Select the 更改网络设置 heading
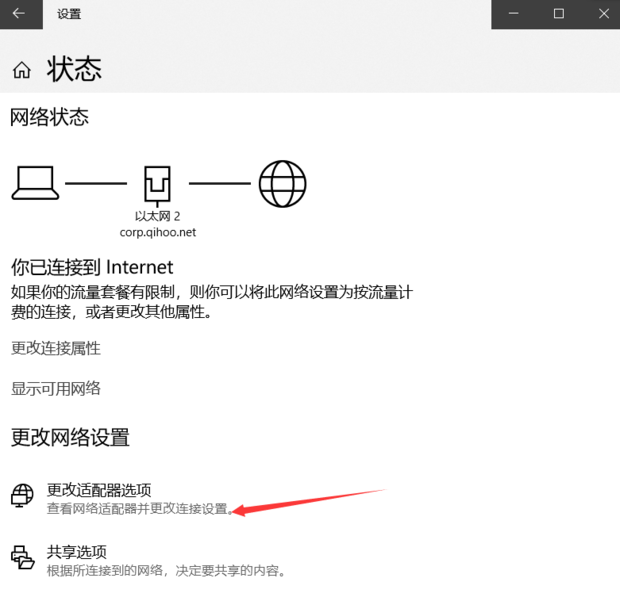 point(70,437)
